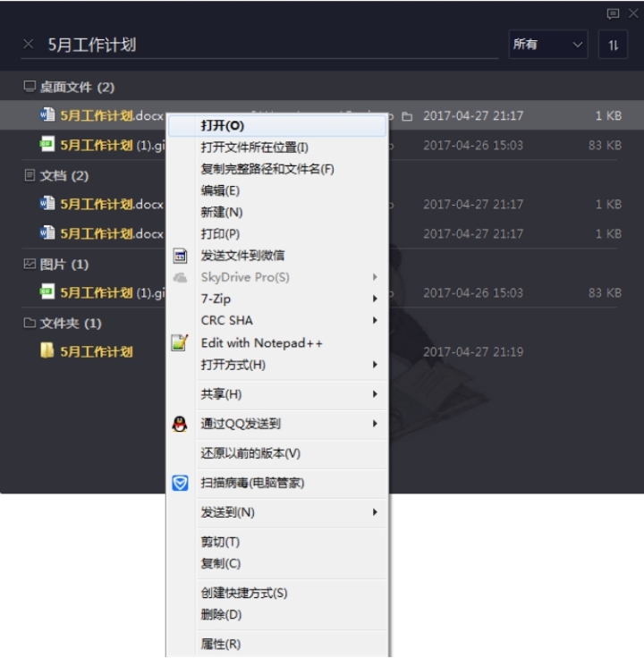Select 删除(D) in the context menu
The image size is (644, 658).
tap(221, 614)
